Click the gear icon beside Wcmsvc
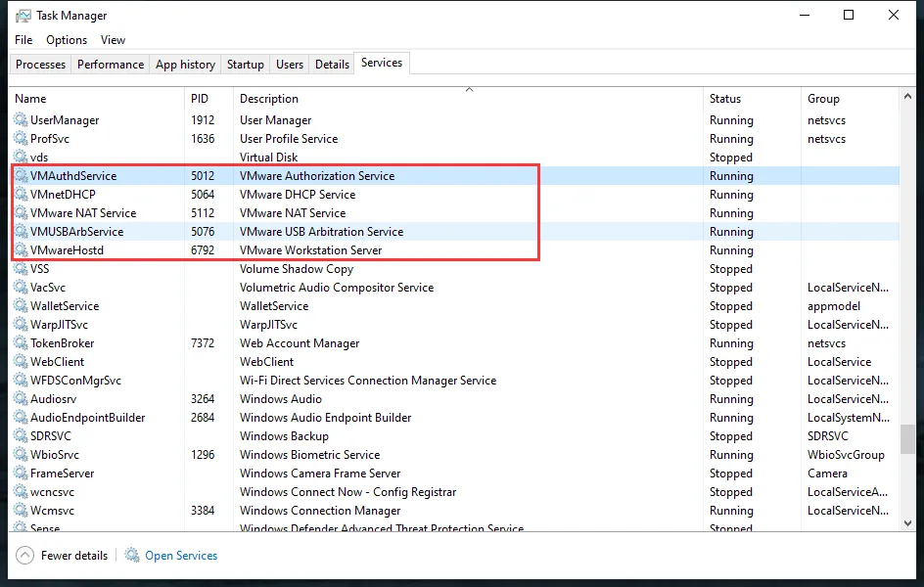The width and height of the screenshot is (924, 587). click(x=21, y=510)
